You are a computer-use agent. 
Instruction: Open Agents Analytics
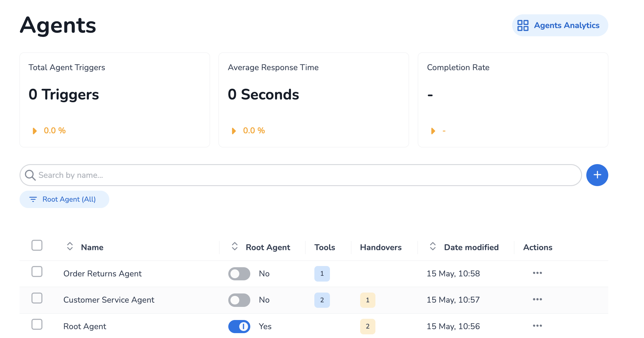[x=560, y=25]
